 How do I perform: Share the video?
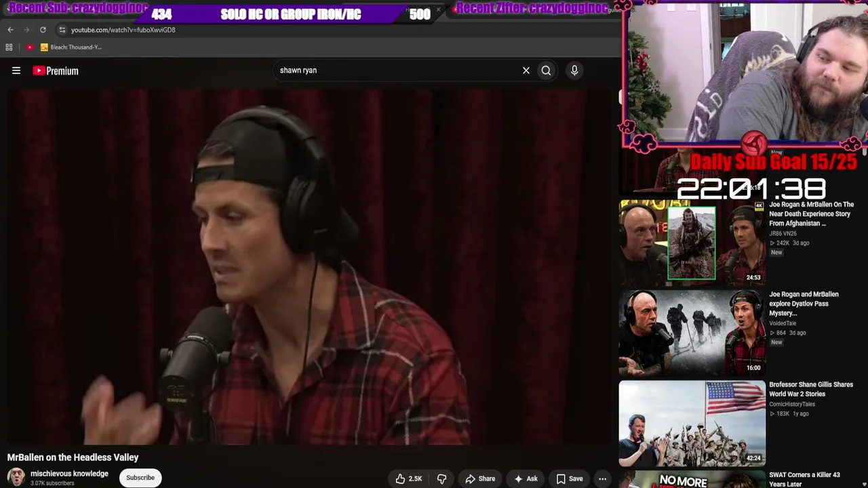(480, 479)
